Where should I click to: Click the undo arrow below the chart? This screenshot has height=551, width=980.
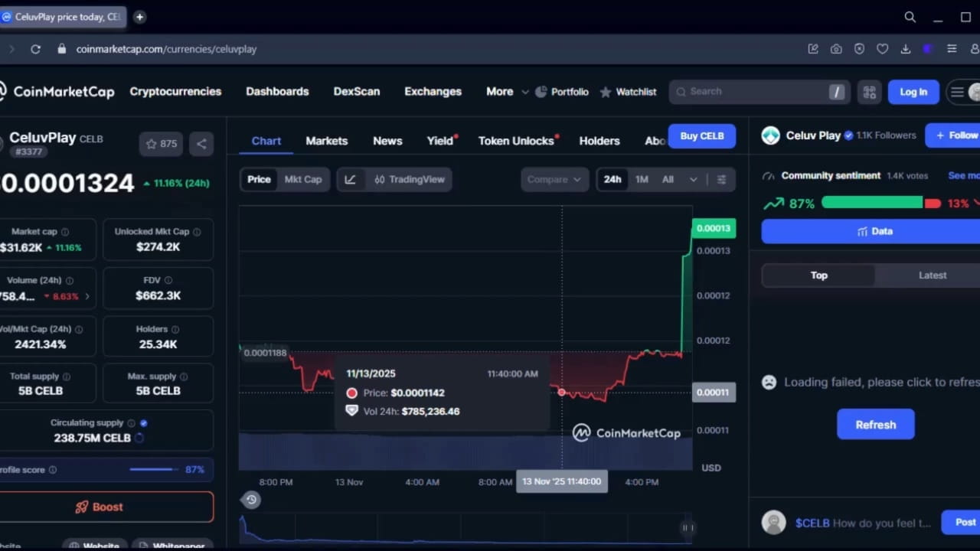pos(251,499)
